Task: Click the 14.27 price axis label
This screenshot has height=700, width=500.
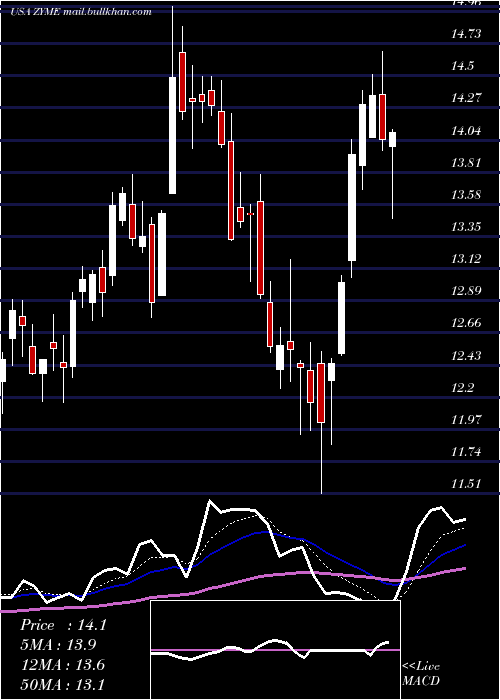Action: point(466,98)
